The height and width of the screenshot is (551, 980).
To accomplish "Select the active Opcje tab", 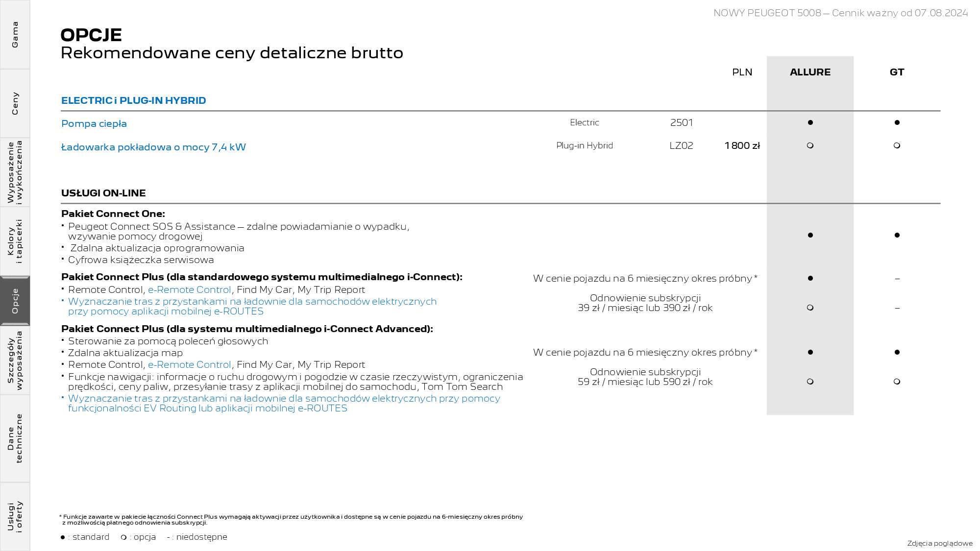I will (x=15, y=301).
